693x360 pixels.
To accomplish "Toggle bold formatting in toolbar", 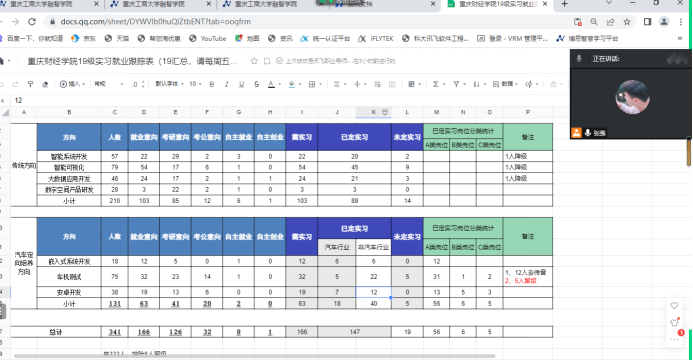I will tap(212, 84).
